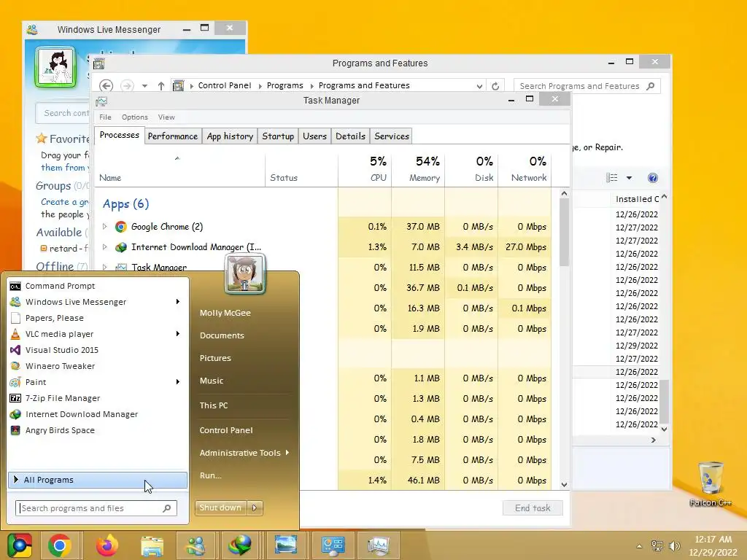Image resolution: width=747 pixels, height=560 pixels.
Task: Open Paint from Start menu
Action: click(36, 382)
